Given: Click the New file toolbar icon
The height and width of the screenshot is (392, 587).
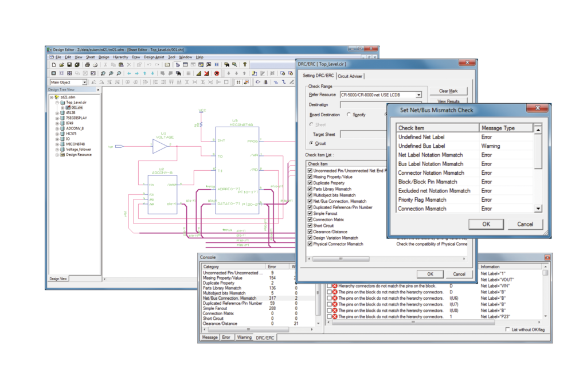Looking at the screenshot, I should coord(53,65).
